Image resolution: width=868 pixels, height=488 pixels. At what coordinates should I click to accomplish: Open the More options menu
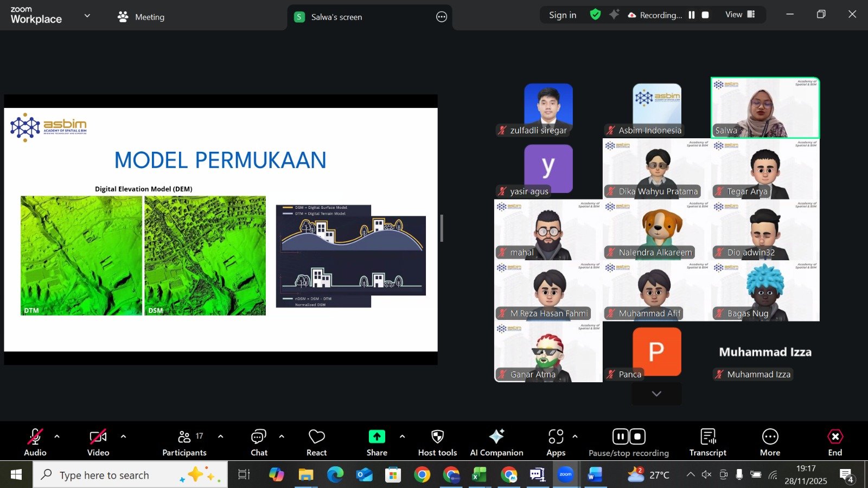coord(770,437)
